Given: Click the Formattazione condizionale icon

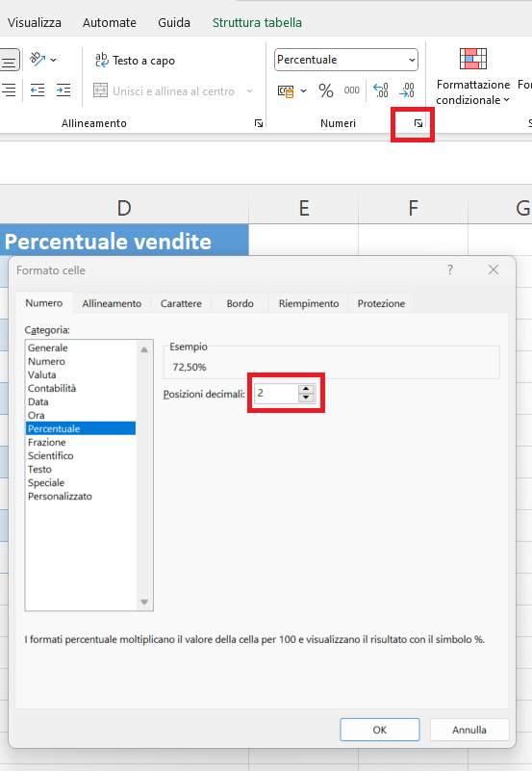Looking at the screenshot, I should (473, 59).
